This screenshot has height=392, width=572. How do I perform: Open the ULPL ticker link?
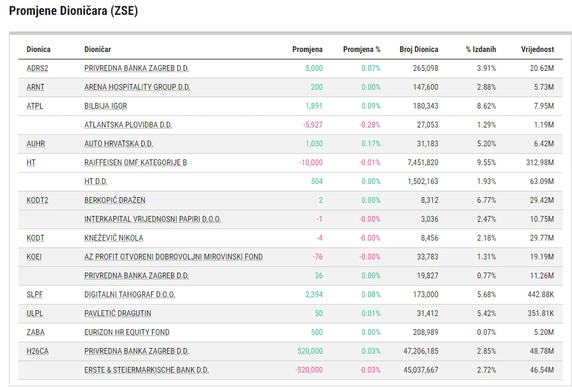click(35, 313)
